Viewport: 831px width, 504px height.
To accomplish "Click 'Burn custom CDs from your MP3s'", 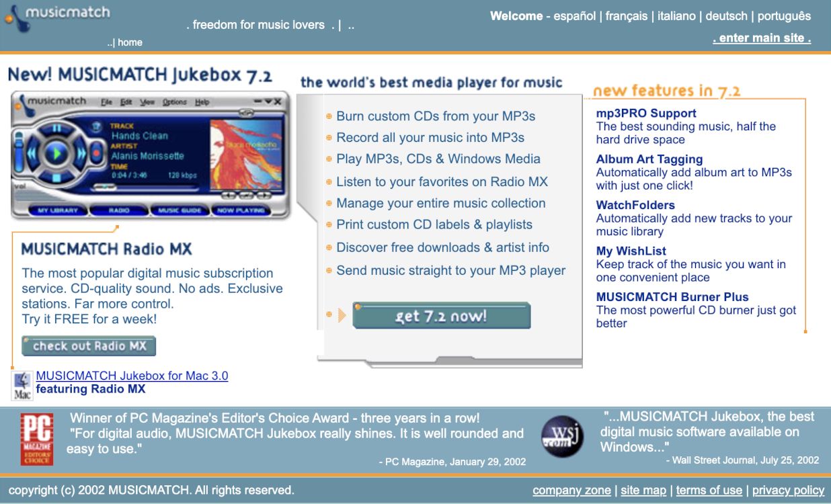I will [x=436, y=116].
